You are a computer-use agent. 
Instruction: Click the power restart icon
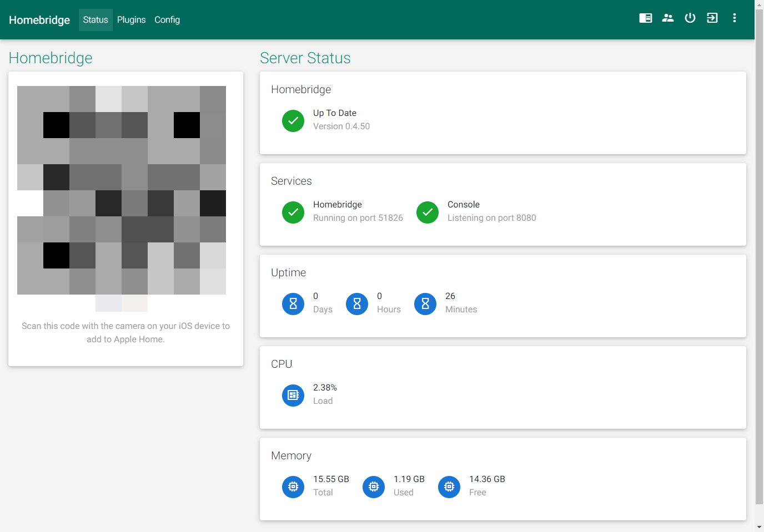click(690, 18)
